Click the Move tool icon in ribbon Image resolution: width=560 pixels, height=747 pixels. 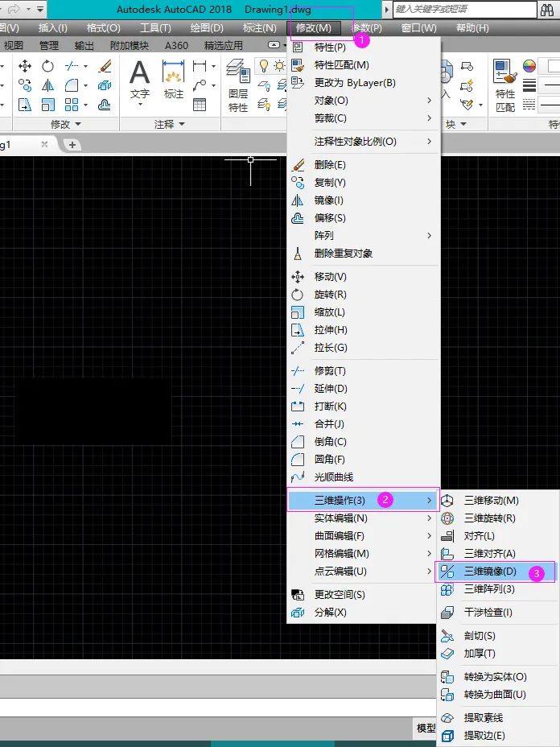[x=25, y=66]
